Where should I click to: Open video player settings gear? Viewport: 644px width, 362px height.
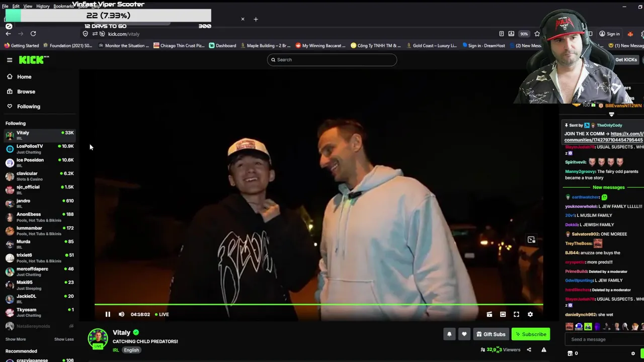(x=530, y=314)
